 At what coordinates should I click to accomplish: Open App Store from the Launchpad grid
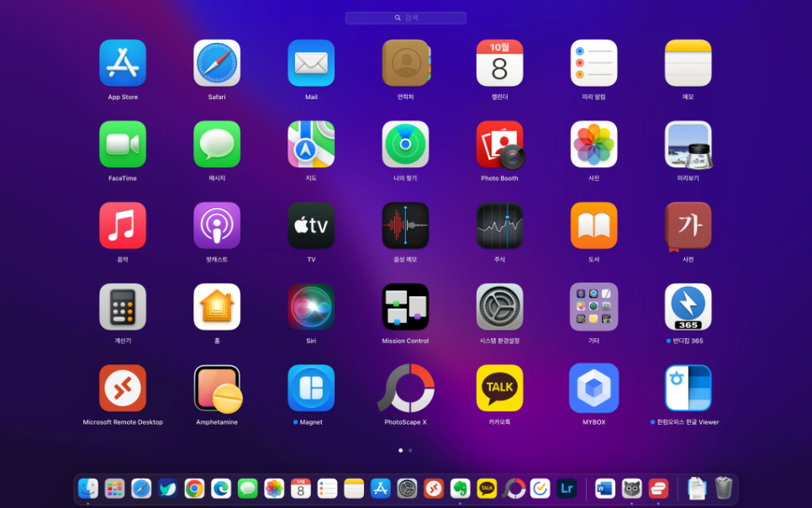pyautogui.click(x=123, y=63)
